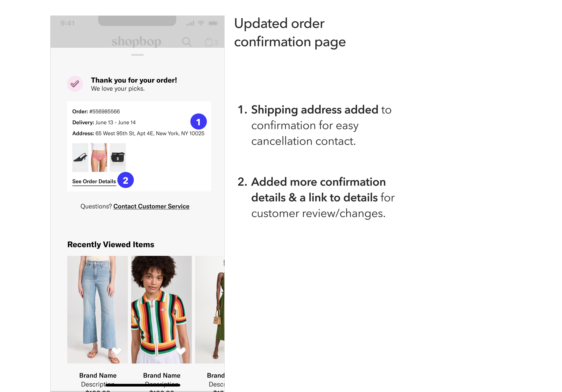Select the black slingback heel thumbnail
562x392 pixels.
(80, 157)
